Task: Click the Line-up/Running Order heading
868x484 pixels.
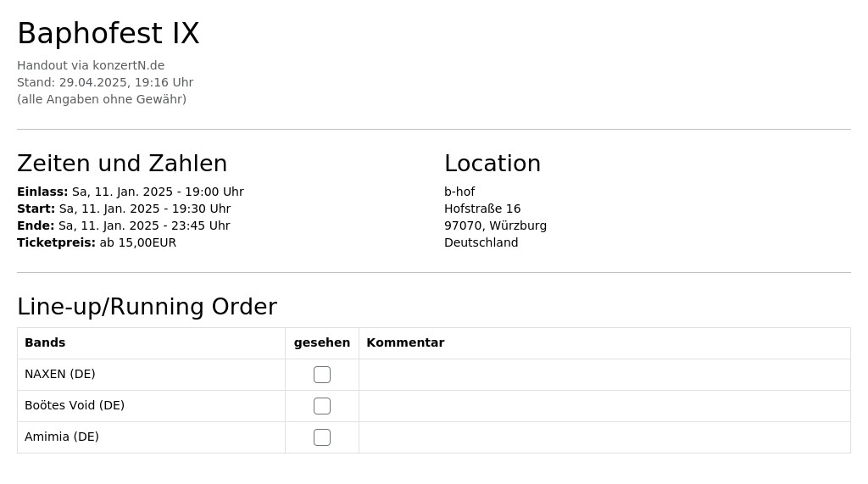Action: coord(147,306)
